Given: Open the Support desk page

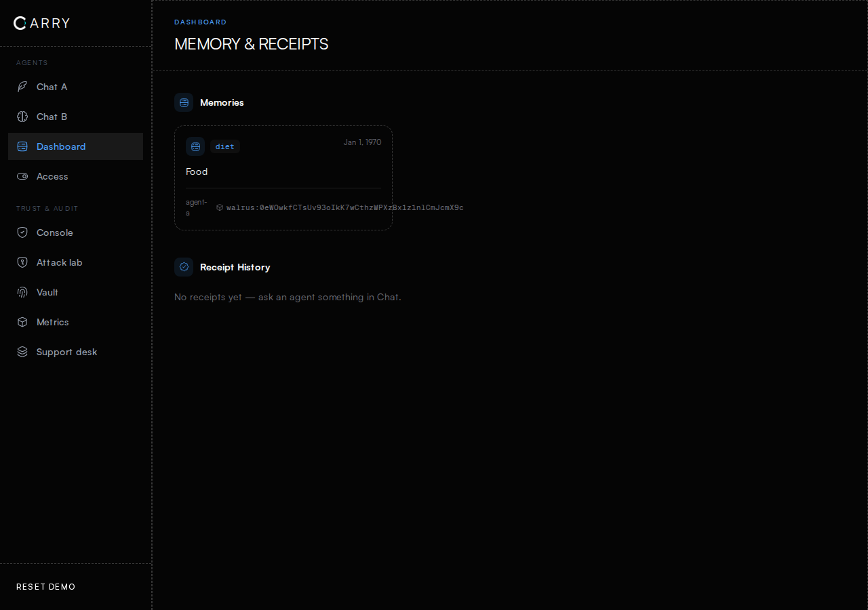Looking at the screenshot, I should point(75,352).
